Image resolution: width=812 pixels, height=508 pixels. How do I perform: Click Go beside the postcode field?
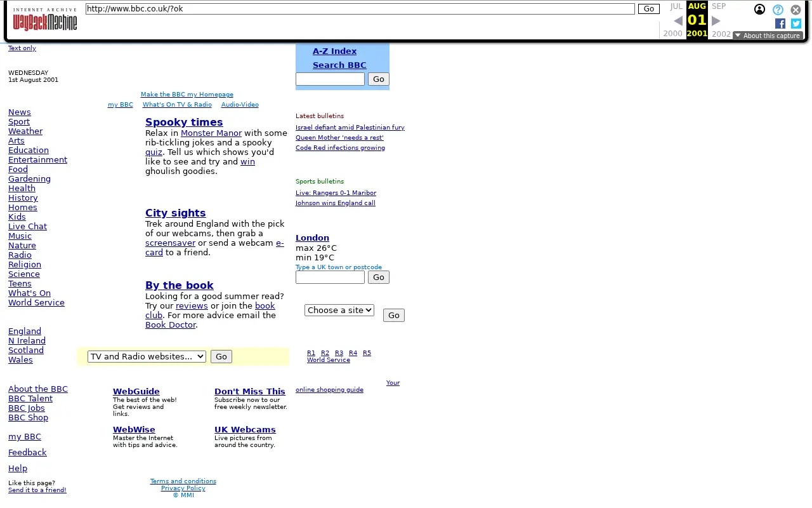tap(379, 277)
